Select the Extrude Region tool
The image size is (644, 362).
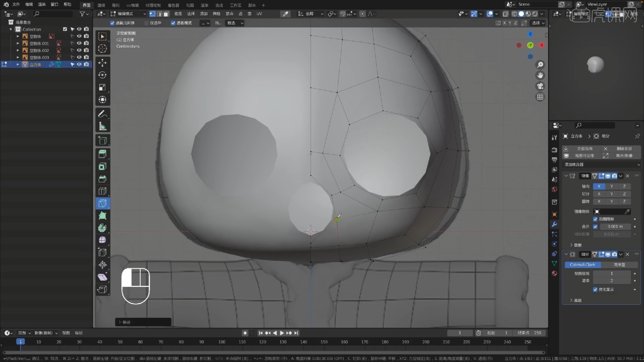pos(103,154)
